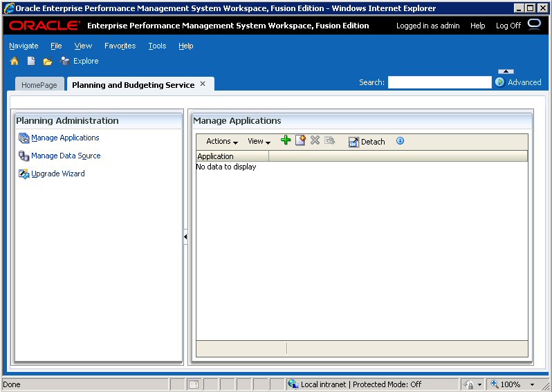Click the Open folder icon
The image size is (552, 392).
tap(48, 62)
